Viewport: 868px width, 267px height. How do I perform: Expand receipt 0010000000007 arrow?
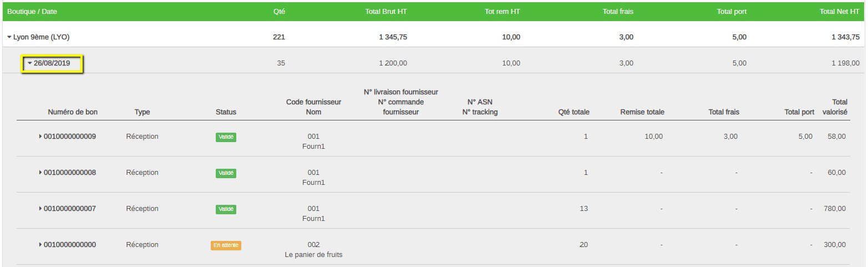(40, 209)
